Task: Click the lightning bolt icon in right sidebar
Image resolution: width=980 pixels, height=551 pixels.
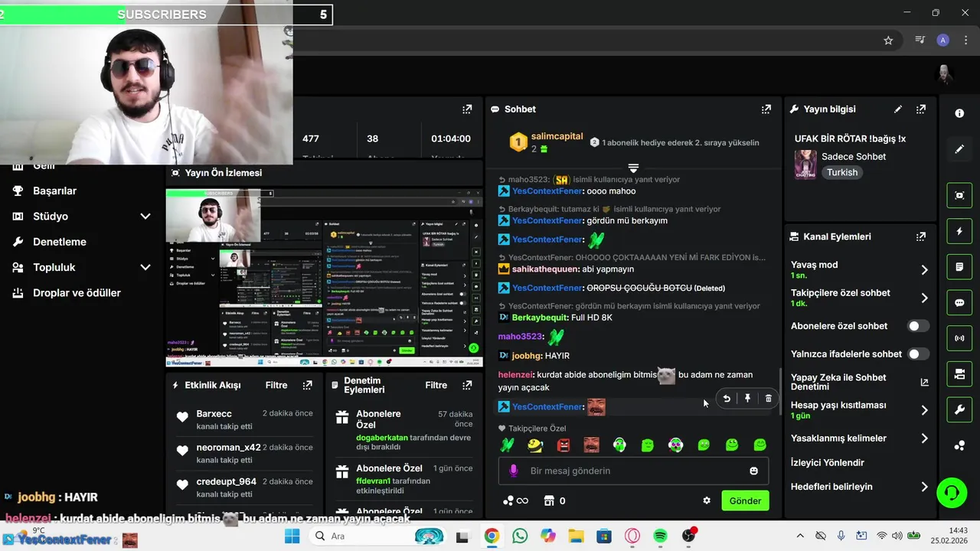Action: pos(959,231)
